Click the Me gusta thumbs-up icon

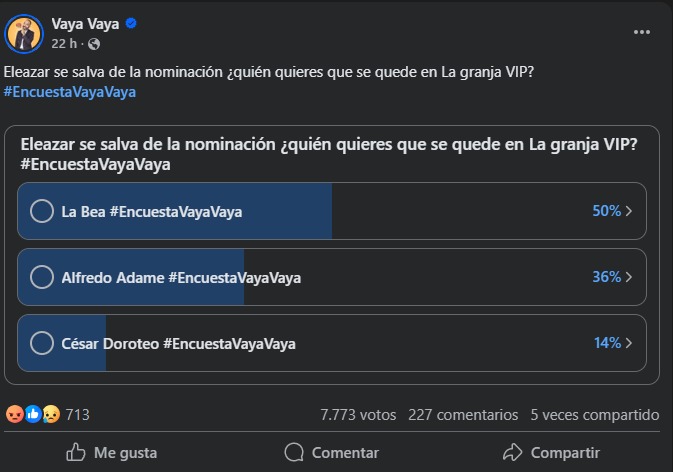click(x=76, y=452)
